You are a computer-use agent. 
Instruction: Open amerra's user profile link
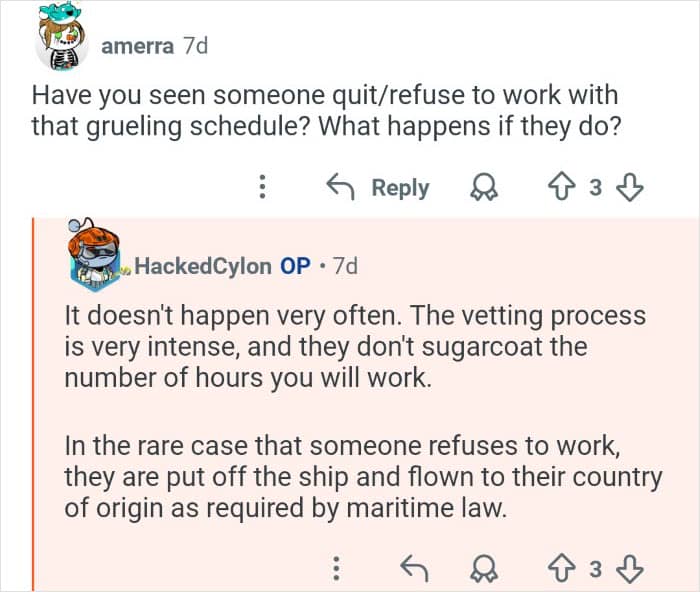tap(137, 46)
